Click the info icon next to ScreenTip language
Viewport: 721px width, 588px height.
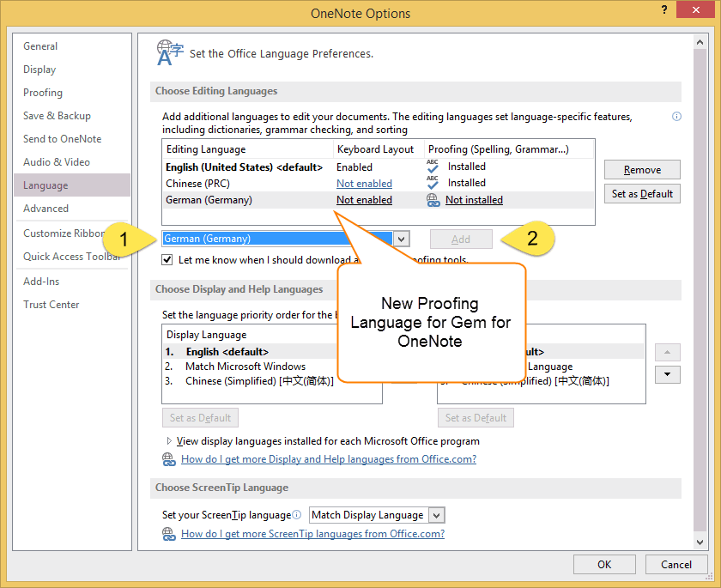297,514
